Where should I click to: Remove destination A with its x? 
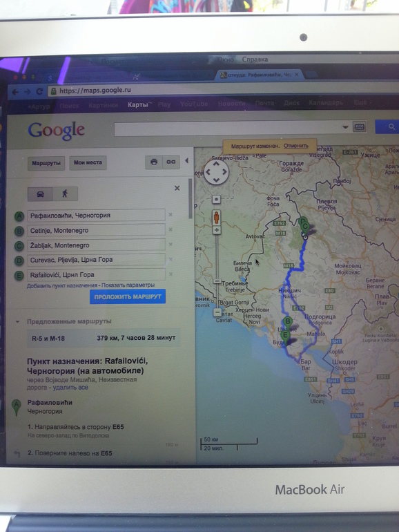coord(171,214)
